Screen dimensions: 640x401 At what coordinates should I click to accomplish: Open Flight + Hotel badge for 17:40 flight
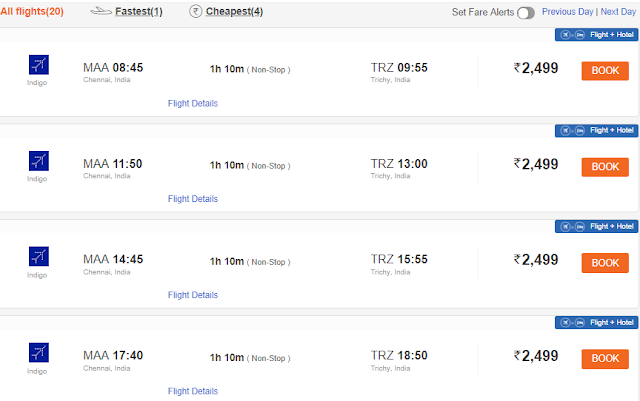[x=596, y=323]
